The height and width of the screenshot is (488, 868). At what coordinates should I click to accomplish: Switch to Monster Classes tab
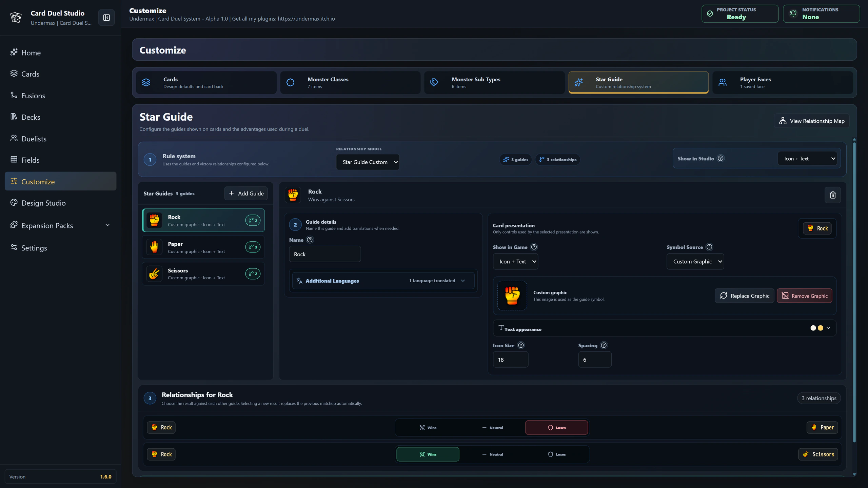(350, 82)
